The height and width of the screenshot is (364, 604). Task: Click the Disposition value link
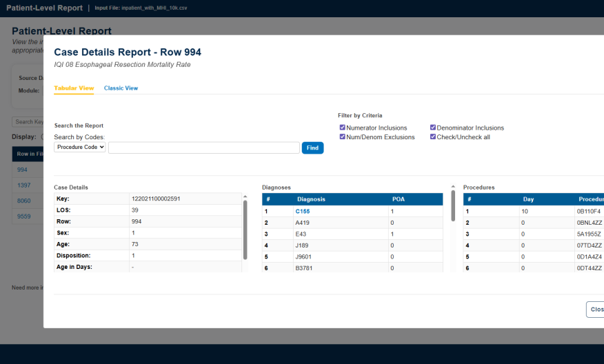(133, 255)
